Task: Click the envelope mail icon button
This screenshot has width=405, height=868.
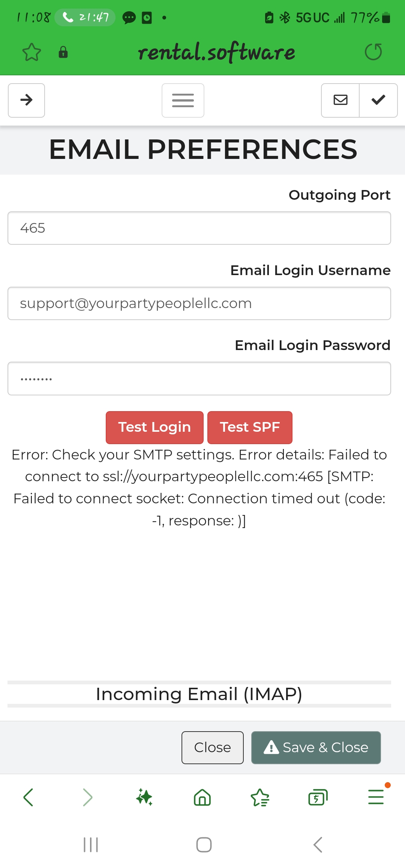Action: [340, 100]
